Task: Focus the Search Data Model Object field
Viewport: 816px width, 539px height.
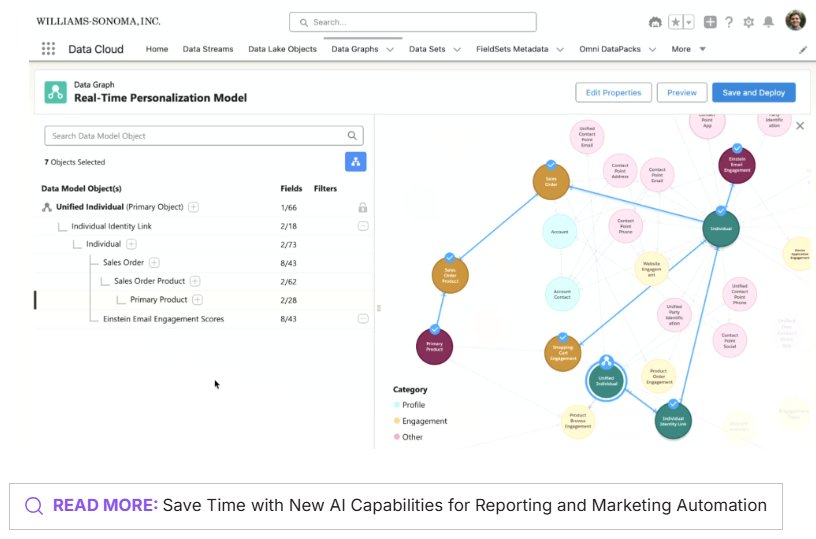Action: tap(203, 136)
